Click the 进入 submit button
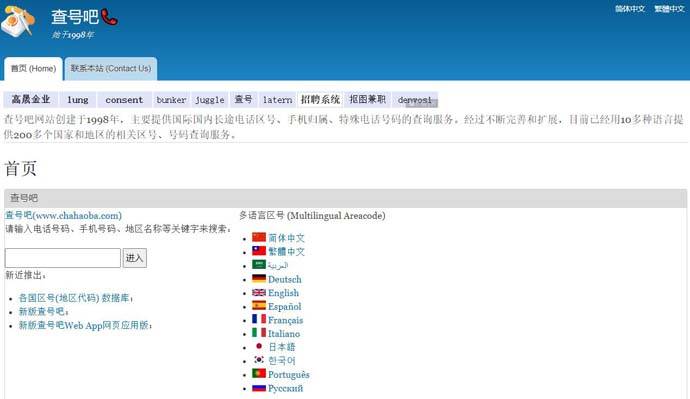 [135, 258]
